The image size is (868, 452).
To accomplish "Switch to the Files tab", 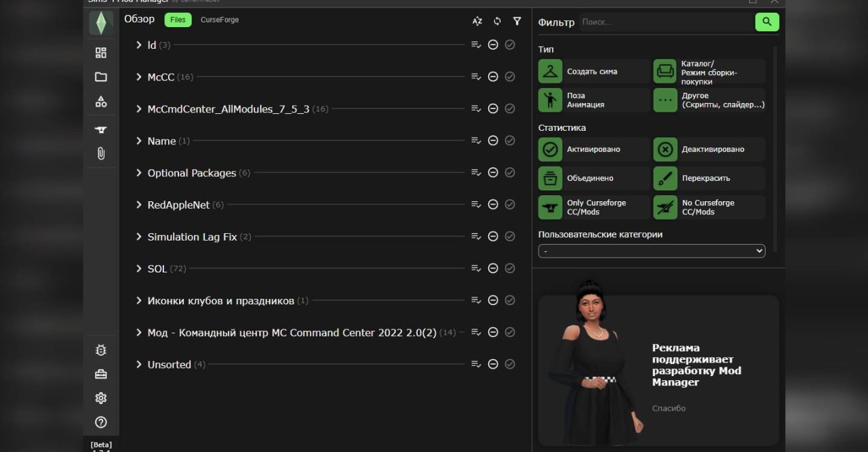I will [178, 20].
